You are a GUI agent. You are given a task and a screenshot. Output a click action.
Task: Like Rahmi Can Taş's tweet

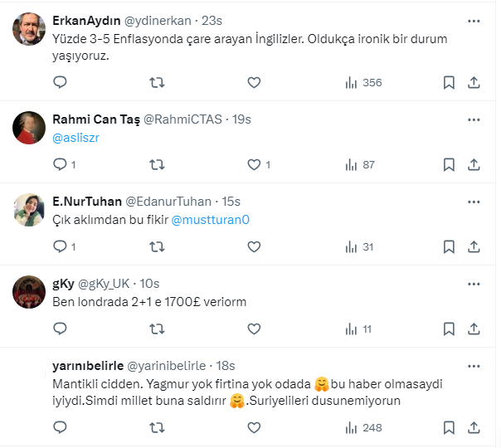click(254, 164)
